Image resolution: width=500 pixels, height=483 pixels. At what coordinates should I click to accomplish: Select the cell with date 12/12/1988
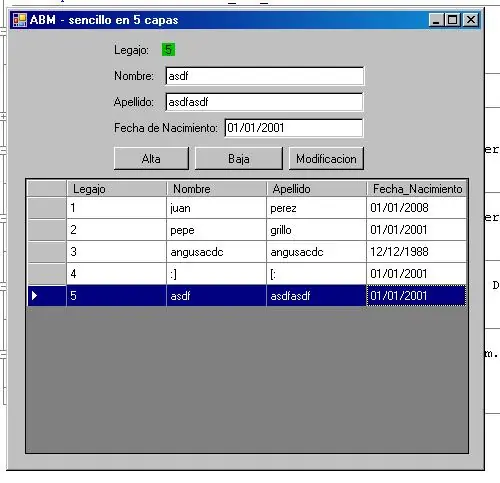pos(417,252)
